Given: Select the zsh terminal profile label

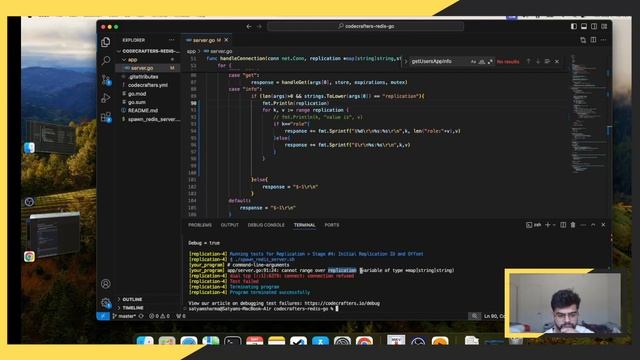Looking at the screenshot, I should coord(534,225).
